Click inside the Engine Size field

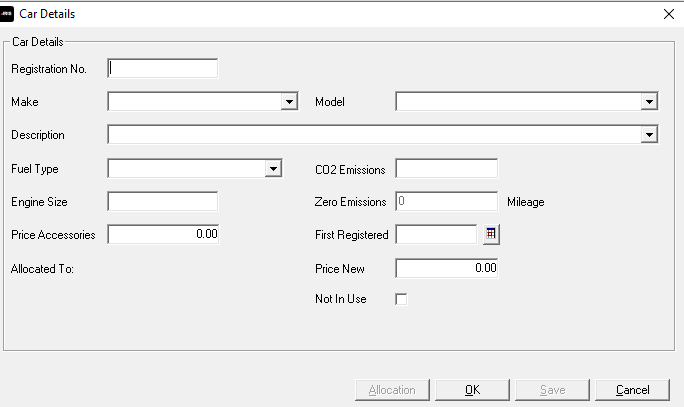tap(162, 202)
